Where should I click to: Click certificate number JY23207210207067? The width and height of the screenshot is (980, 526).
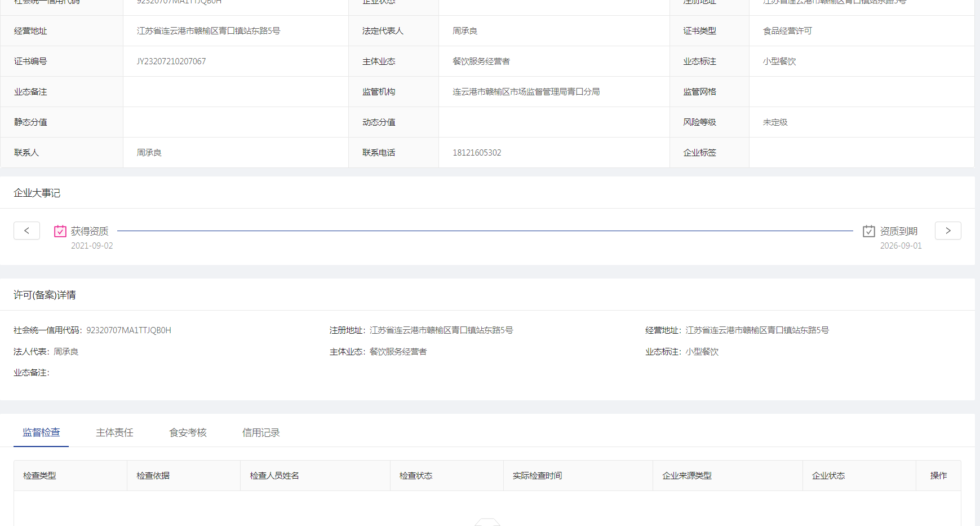[171, 61]
